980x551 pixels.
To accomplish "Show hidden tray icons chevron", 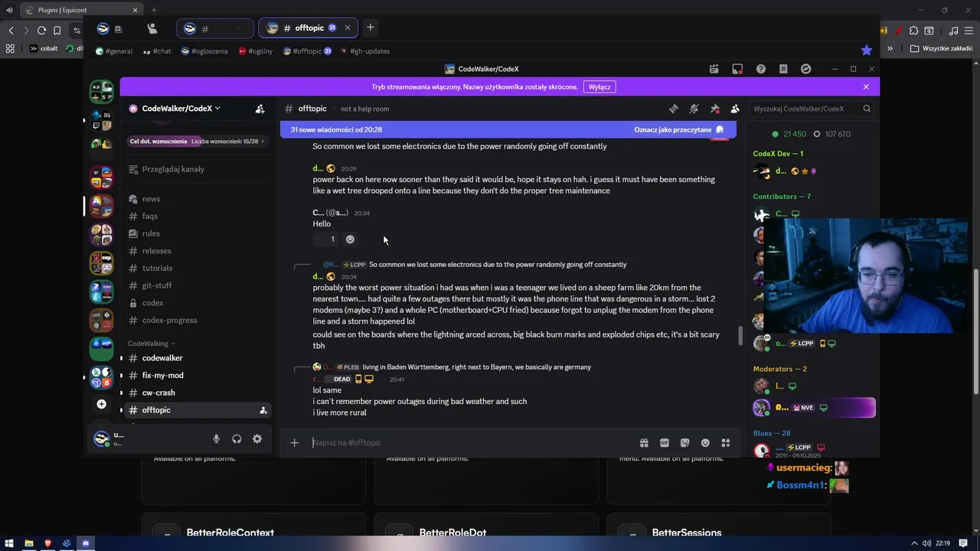I will click(914, 543).
